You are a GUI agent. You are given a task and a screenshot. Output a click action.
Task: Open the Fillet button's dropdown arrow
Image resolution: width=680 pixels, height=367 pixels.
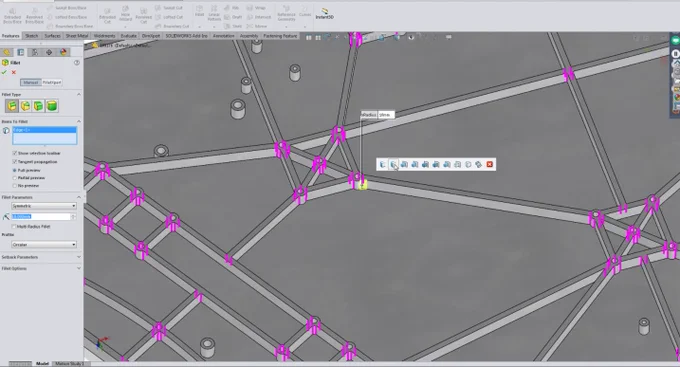point(199,26)
